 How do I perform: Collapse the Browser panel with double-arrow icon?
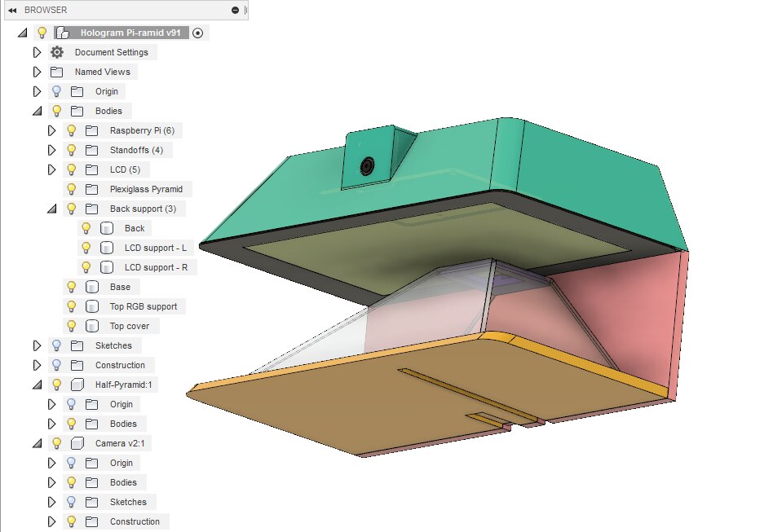pos(13,10)
